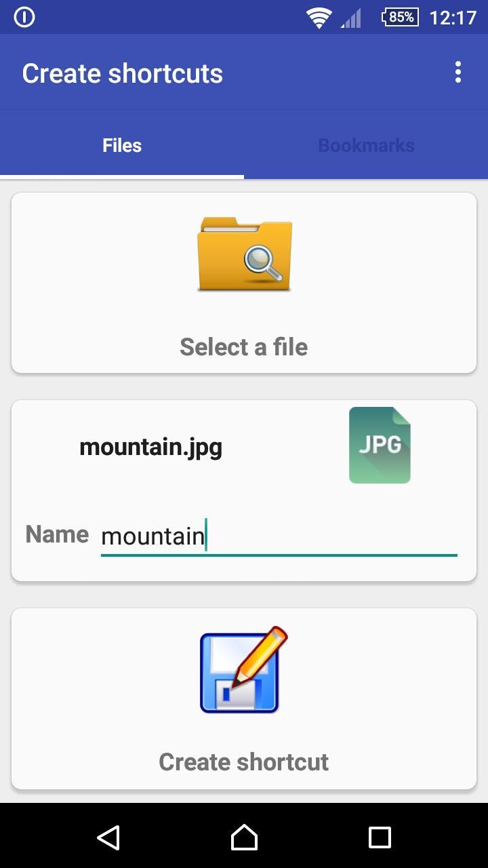
Task: Tap the cellular signal icon
Action: (x=351, y=18)
